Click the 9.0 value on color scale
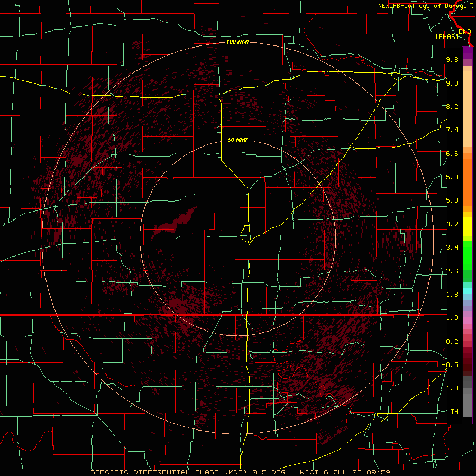Screen dimensions: 476x476 (452, 83)
